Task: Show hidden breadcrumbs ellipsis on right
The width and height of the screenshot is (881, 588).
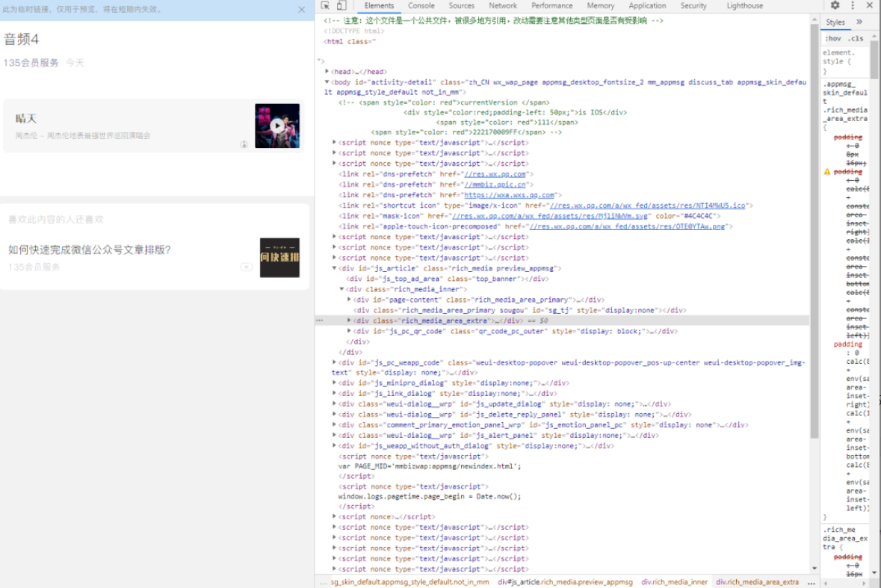Action: pyautogui.click(x=811, y=582)
